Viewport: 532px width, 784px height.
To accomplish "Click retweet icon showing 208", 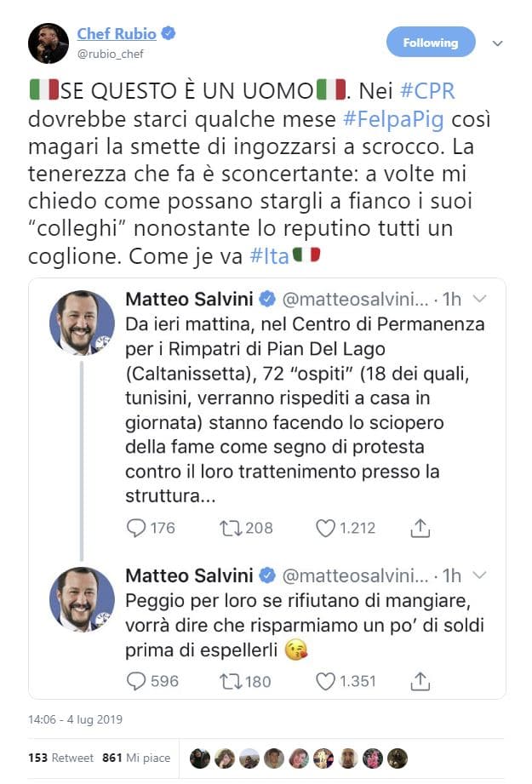I will click(x=230, y=528).
